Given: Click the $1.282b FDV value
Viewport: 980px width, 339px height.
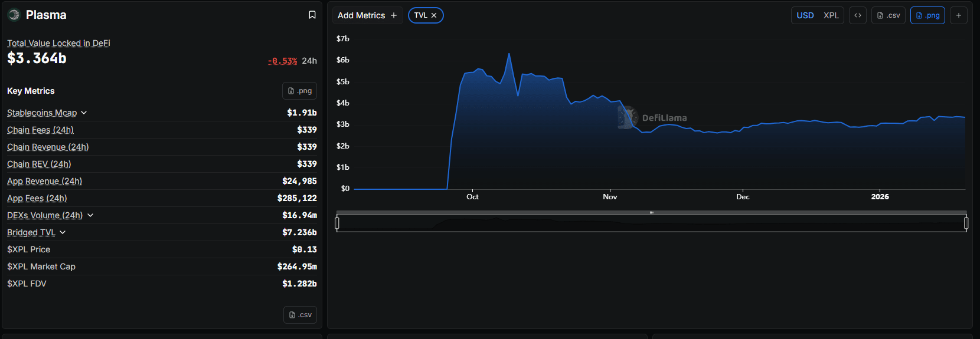Looking at the screenshot, I should tap(299, 284).
